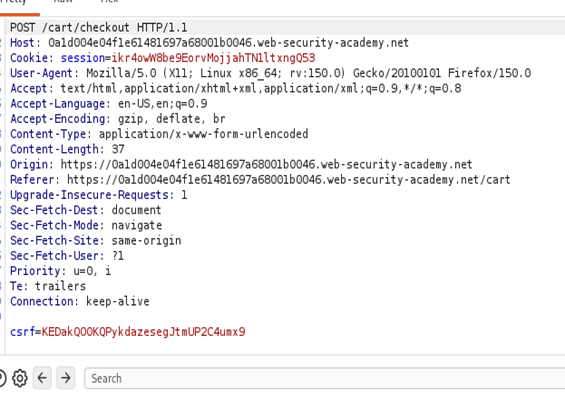Place cursor in User-Agent header line
The image size is (565, 400).
[x=270, y=73]
